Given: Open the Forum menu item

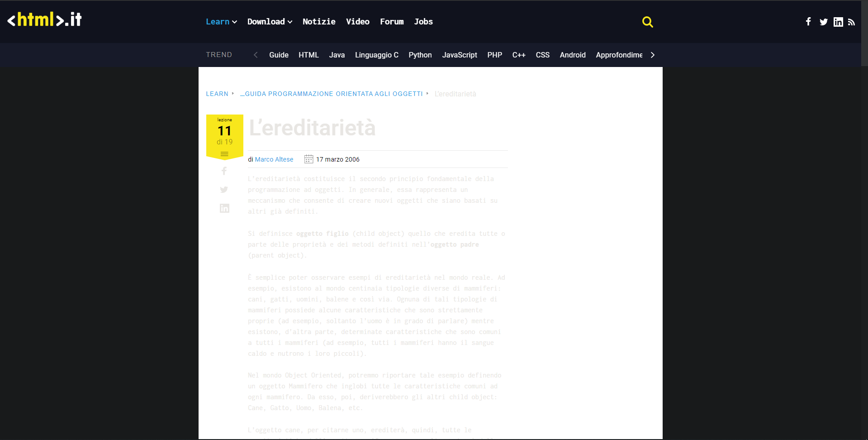Looking at the screenshot, I should 392,22.
